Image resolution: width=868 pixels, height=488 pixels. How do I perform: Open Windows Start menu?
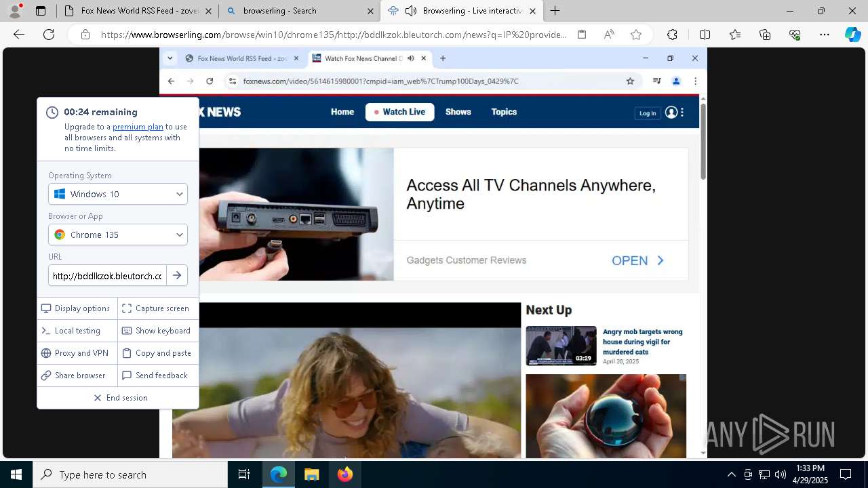point(16,474)
